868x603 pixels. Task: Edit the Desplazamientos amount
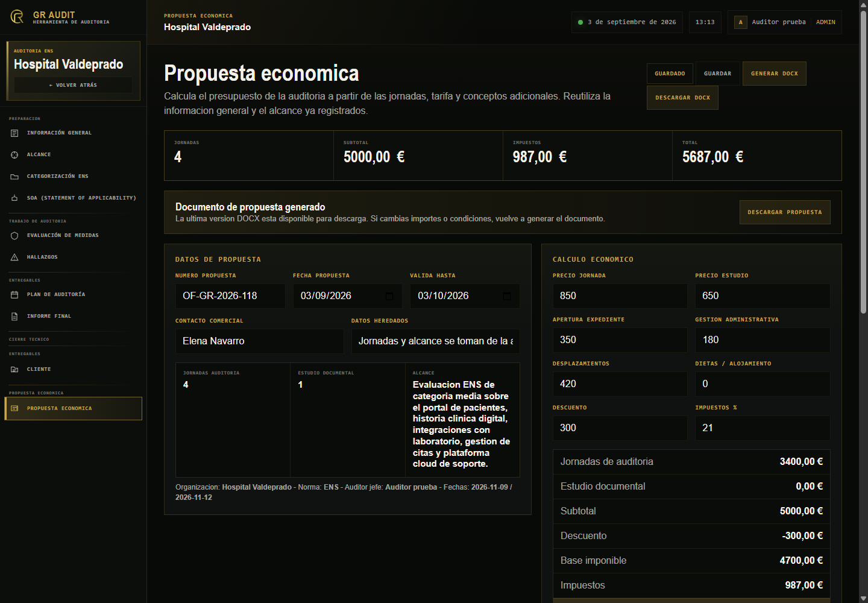(620, 384)
